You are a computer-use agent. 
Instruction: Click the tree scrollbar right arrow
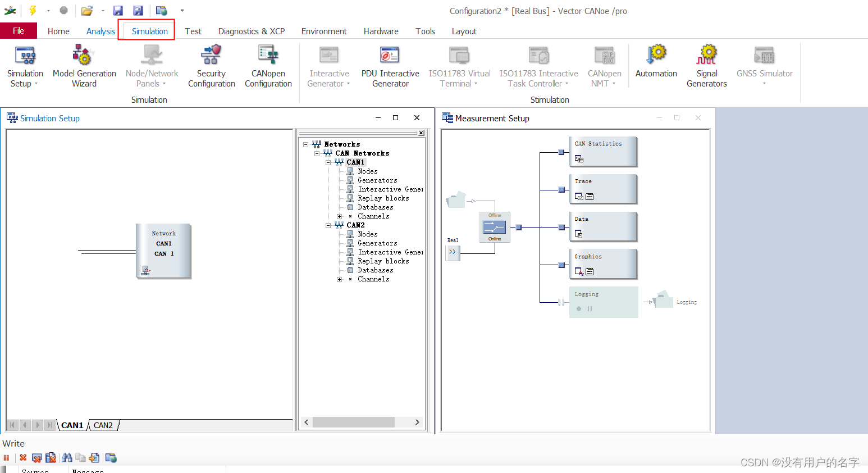417,422
